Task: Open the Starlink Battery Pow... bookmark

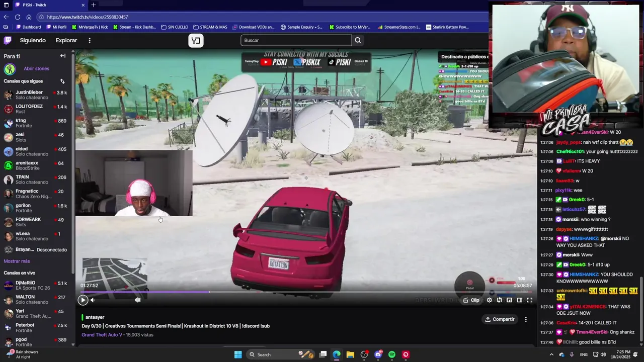Action: 447,27
